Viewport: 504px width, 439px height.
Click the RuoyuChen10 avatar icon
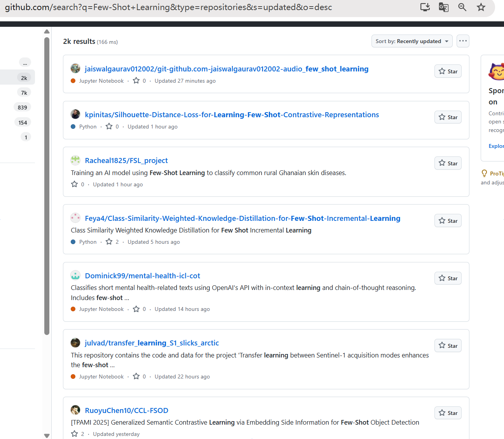[75, 410]
